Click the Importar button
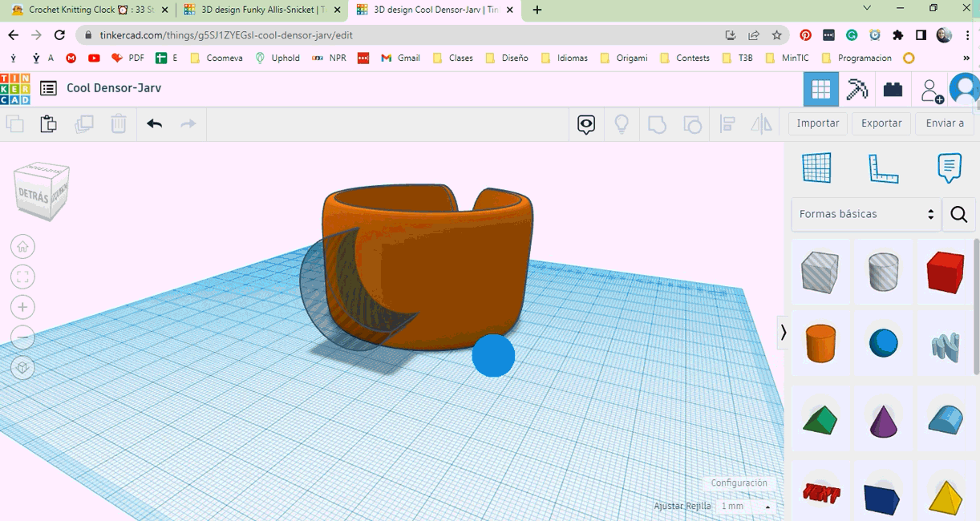The height and width of the screenshot is (521, 980). coord(816,123)
